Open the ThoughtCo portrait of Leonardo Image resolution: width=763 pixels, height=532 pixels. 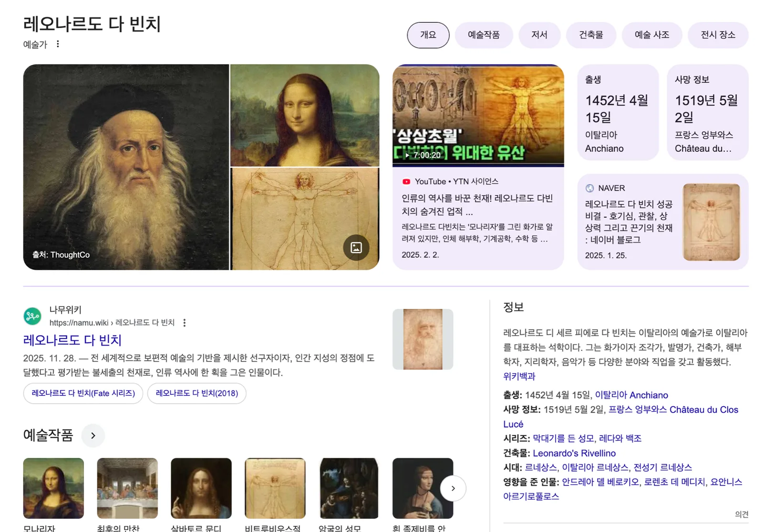click(x=126, y=167)
